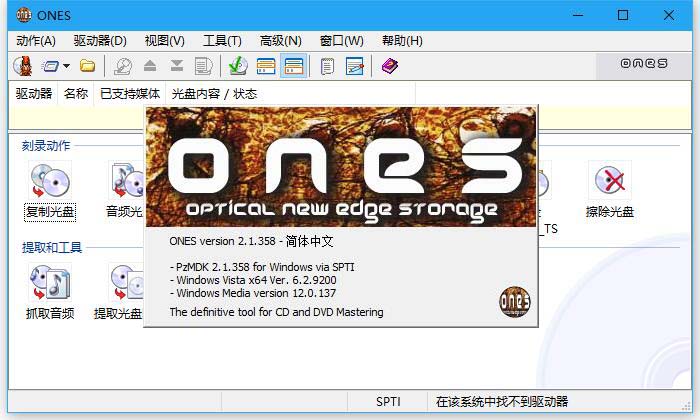Image resolution: width=700 pixels, height=420 pixels.
Task: Click the yellow folder open icon
Action: (x=88, y=66)
